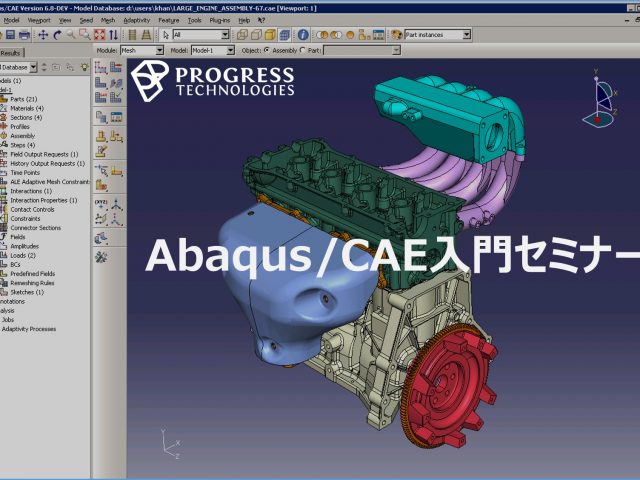Turn off perspective with the parallel view icon

[132, 35]
